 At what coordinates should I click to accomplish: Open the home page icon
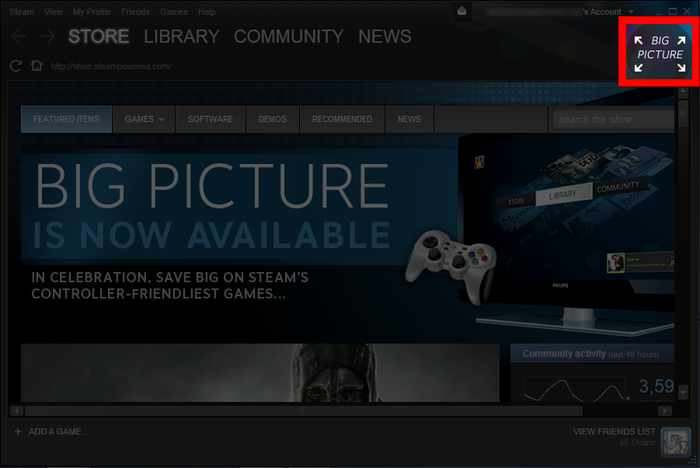click(37, 66)
